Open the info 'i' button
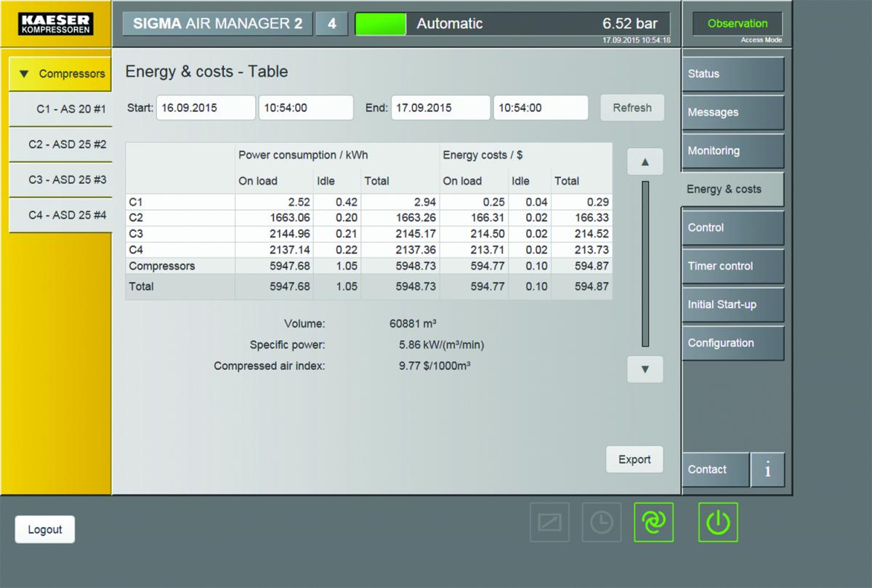This screenshot has width=872, height=588. [767, 470]
